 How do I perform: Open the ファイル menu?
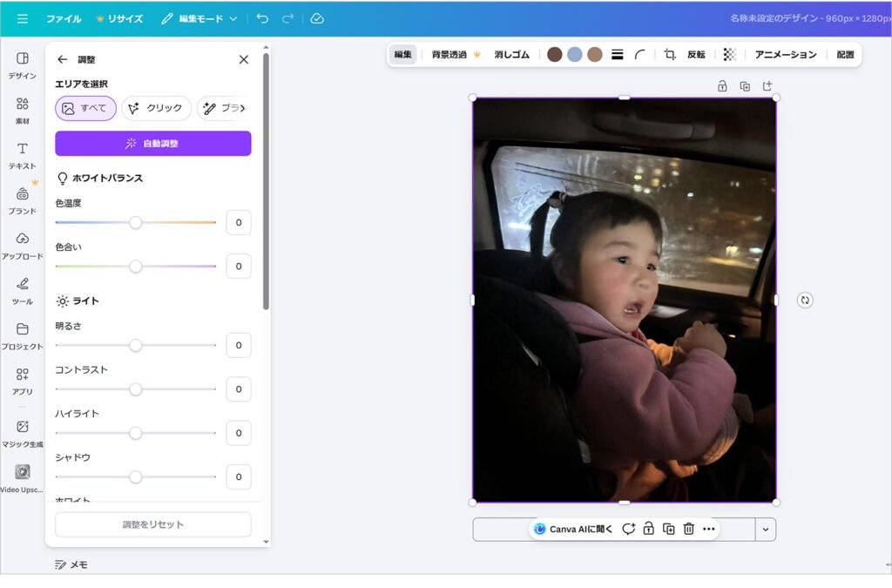click(63, 18)
